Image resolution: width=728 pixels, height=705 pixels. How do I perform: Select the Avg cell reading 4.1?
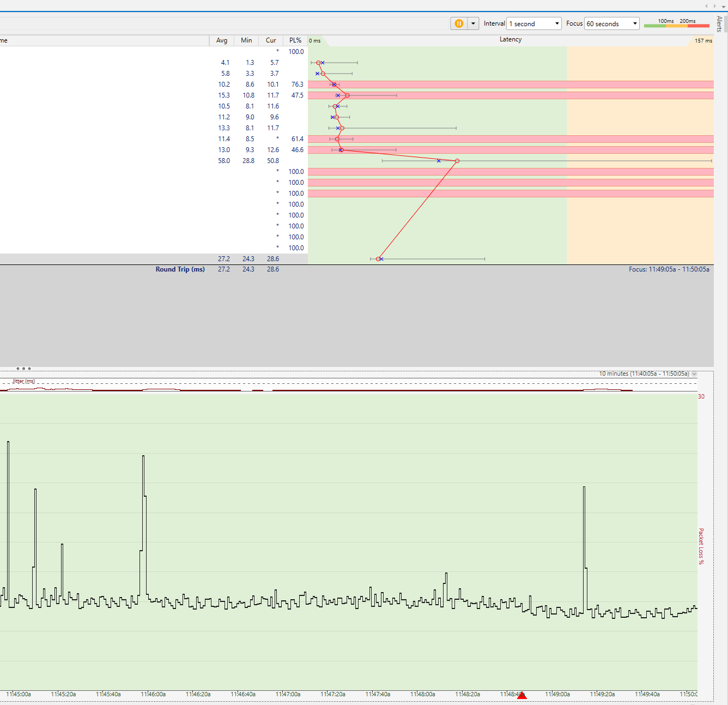(225, 63)
